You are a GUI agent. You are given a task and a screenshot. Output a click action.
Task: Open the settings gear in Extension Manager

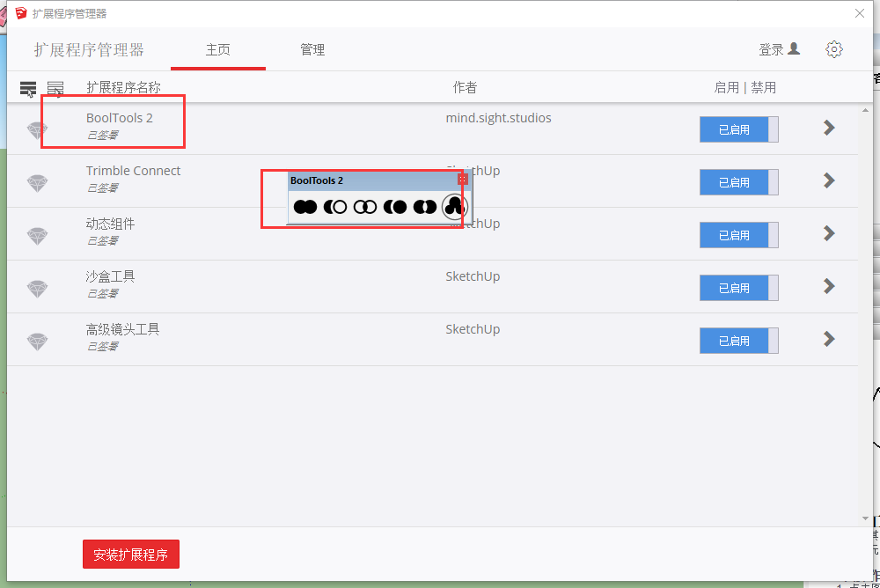(834, 49)
